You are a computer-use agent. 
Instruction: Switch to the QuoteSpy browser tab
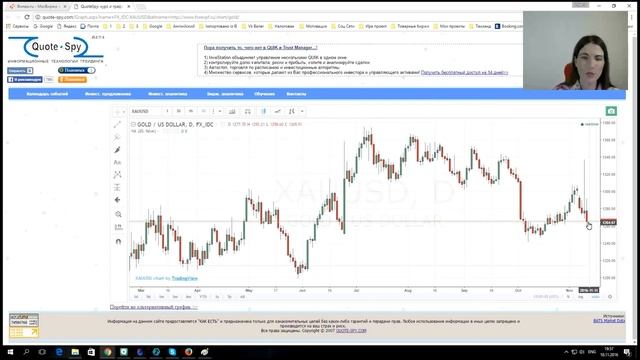(x=102, y=7)
